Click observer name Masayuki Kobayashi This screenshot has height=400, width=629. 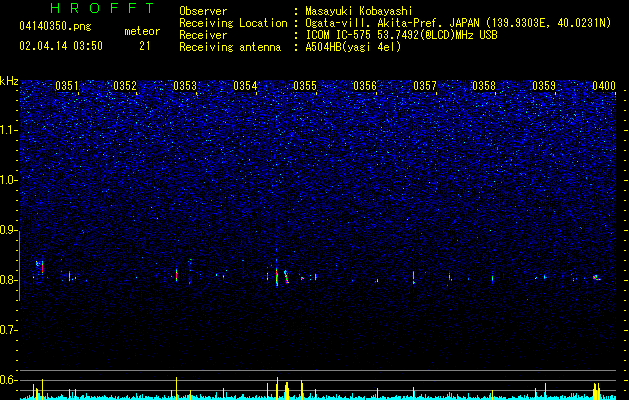tap(358, 11)
